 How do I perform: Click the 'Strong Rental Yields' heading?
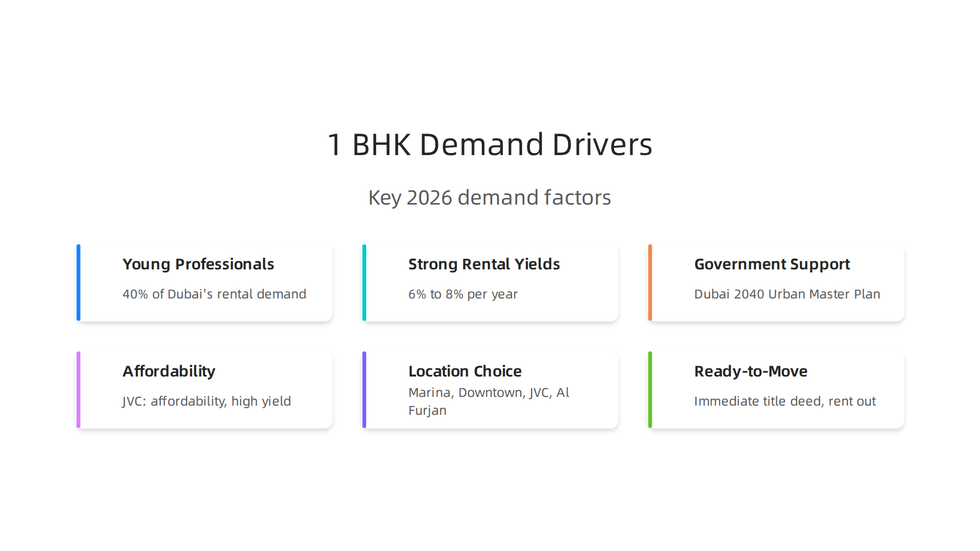pyautogui.click(x=484, y=264)
